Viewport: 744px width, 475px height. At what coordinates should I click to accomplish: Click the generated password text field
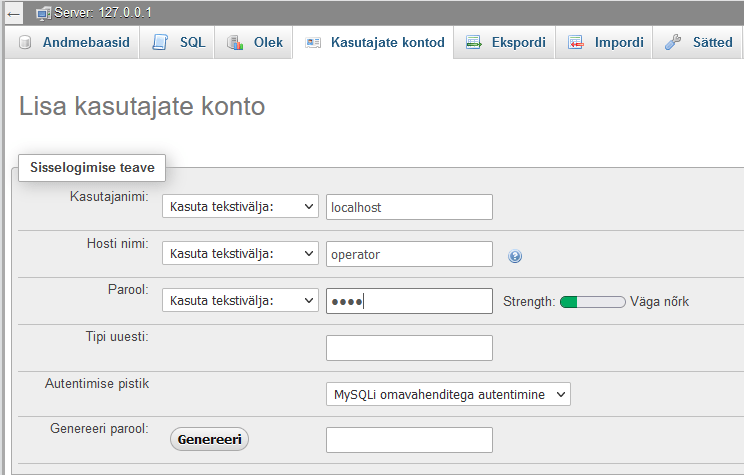click(409, 440)
